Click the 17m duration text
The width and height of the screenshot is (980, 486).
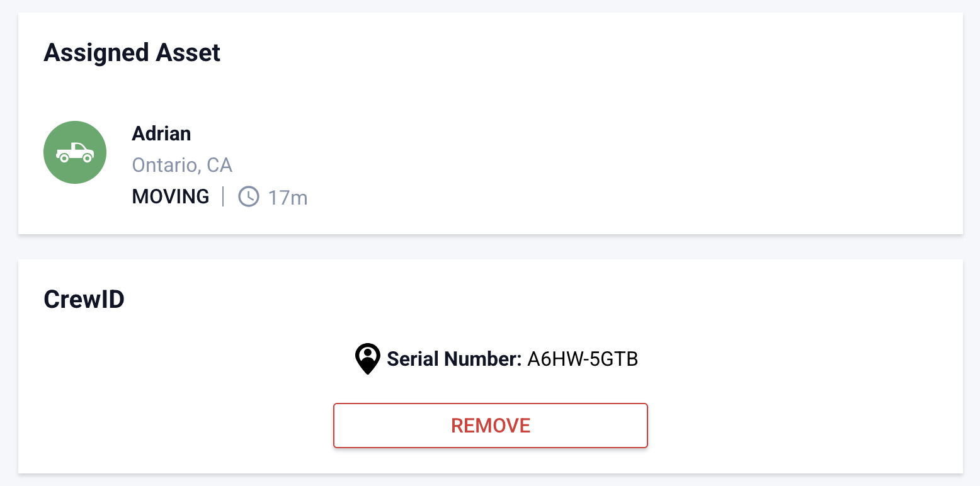[x=288, y=196]
